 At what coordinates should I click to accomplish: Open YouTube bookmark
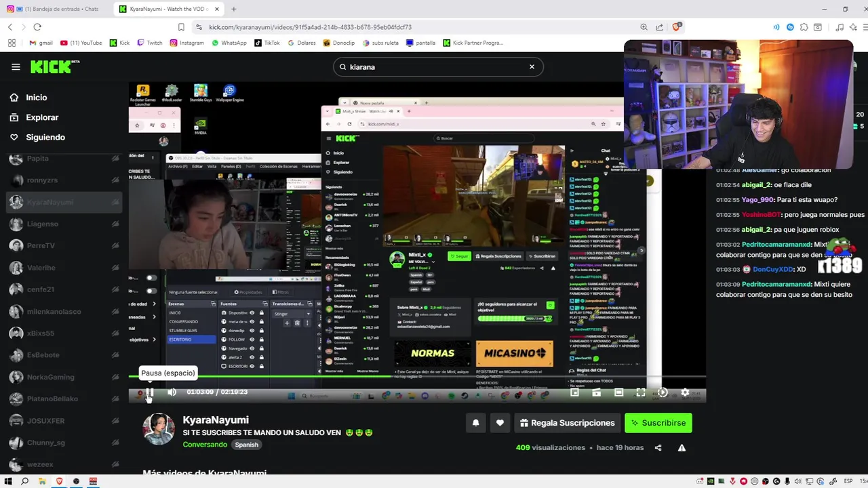point(81,43)
